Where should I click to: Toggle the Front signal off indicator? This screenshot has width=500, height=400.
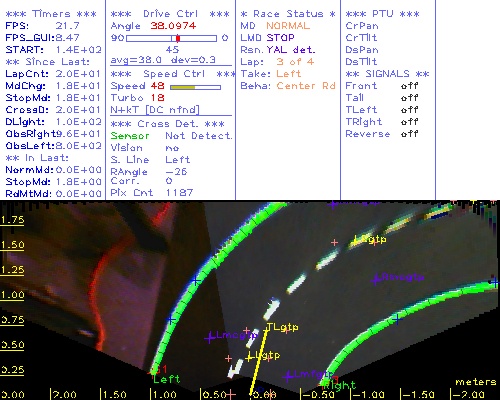pyautogui.click(x=409, y=86)
